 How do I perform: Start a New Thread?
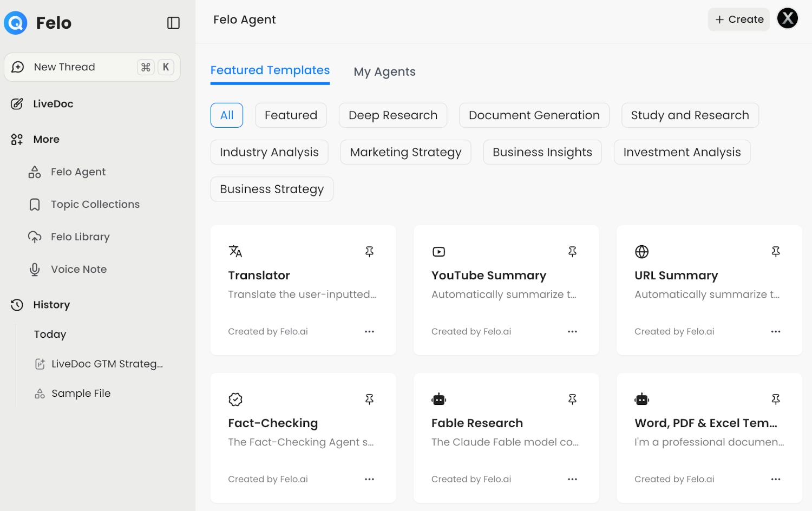92,67
